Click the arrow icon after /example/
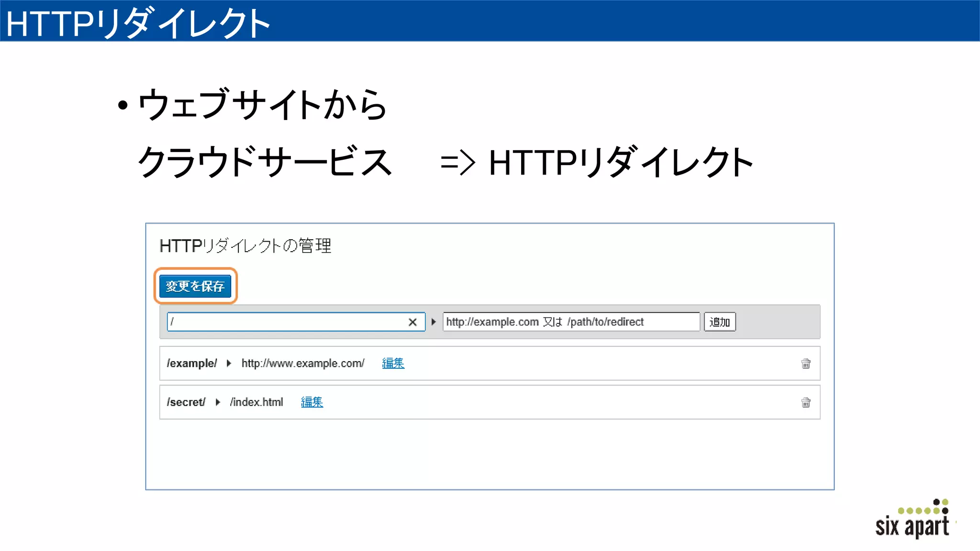 pyautogui.click(x=229, y=364)
